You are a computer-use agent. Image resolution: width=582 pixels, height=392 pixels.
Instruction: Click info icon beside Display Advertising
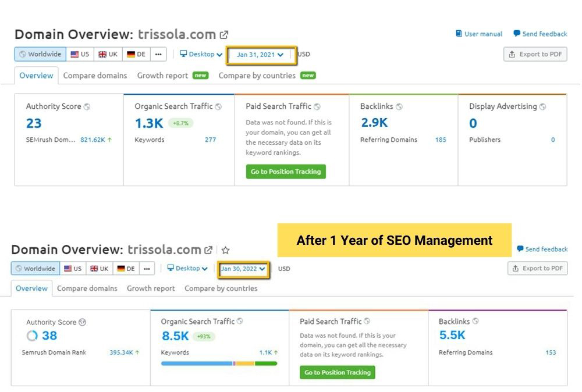point(542,107)
